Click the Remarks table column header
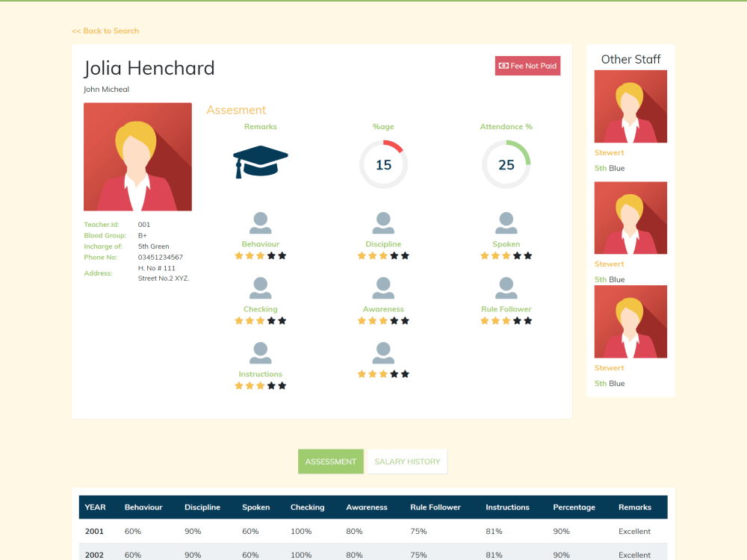The height and width of the screenshot is (560, 747). pos(634,507)
